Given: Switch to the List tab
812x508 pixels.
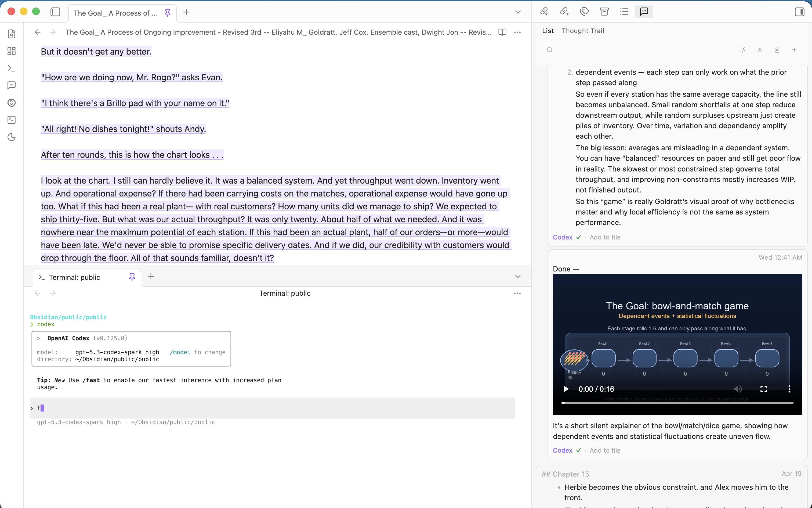Looking at the screenshot, I should pos(548,31).
